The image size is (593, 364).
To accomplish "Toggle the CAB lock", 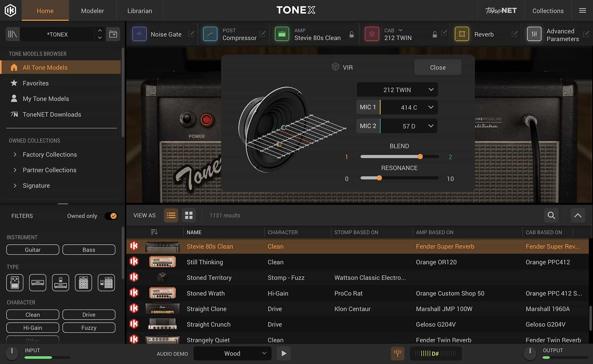I will (435, 34).
